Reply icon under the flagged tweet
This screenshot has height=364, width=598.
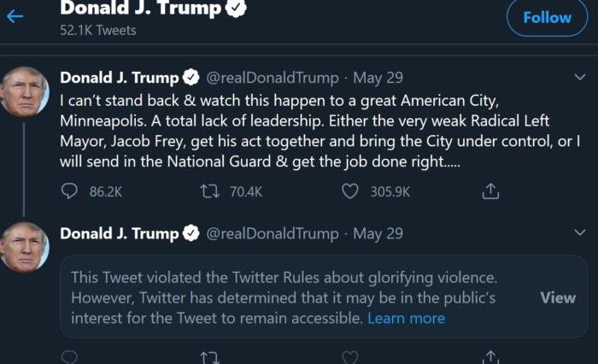click(x=70, y=357)
